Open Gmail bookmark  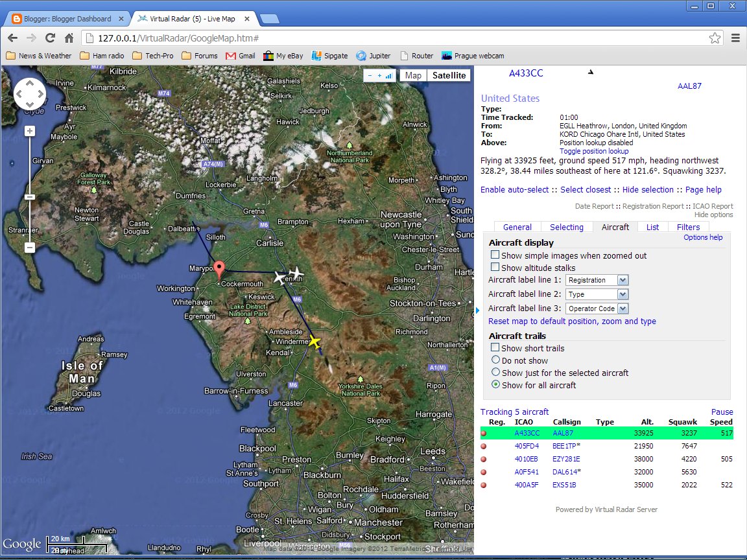[241, 56]
